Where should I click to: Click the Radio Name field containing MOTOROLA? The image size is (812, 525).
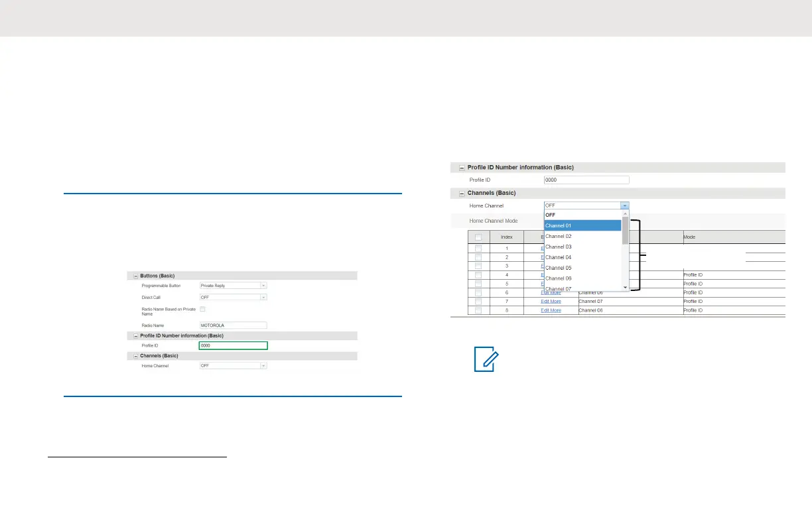point(233,325)
